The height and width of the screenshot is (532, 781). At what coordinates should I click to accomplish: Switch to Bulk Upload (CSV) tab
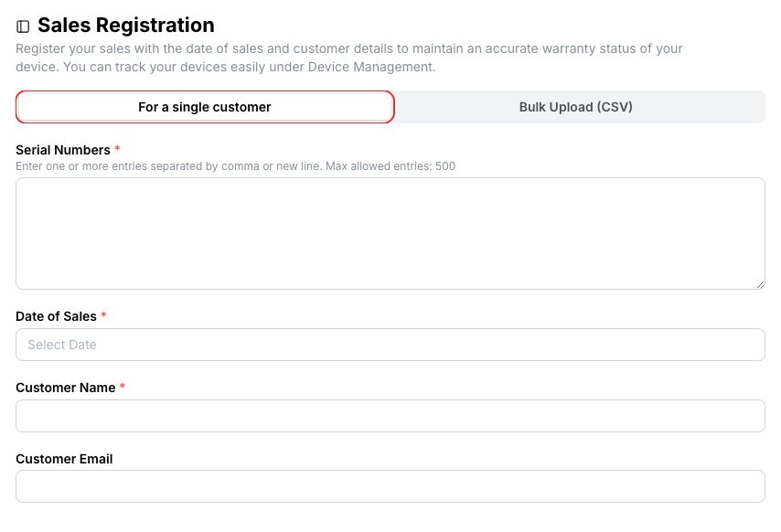coord(576,107)
